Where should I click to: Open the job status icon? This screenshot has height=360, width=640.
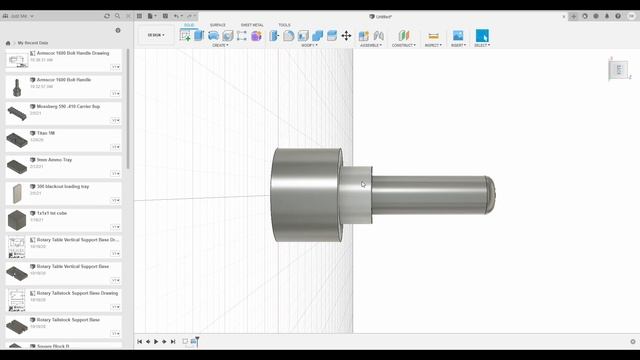click(x=596, y=16)
